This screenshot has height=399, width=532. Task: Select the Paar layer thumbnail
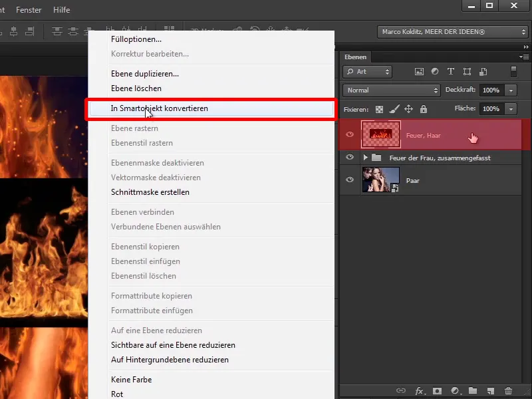click(x=380, y=180)
